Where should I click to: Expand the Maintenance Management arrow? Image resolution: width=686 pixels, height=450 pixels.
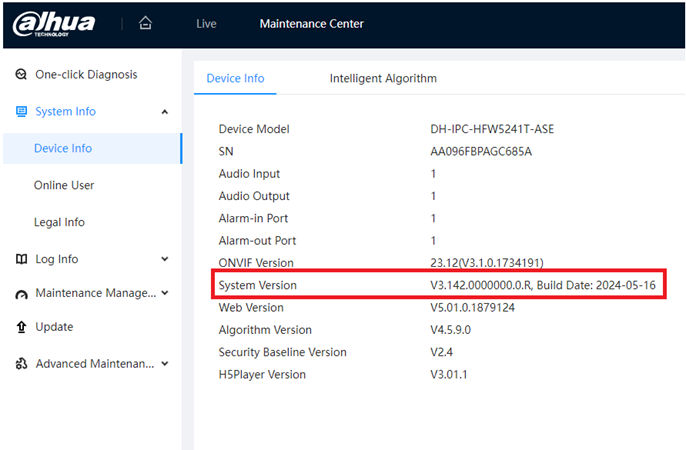pos(164,293)
